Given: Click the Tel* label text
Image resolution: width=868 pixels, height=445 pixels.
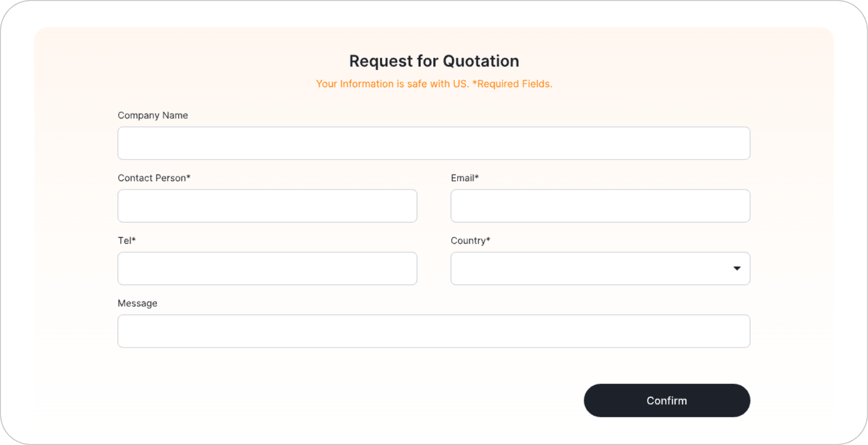Looking at the screenshot, I should pyautogui.click(x=126, y=240).
